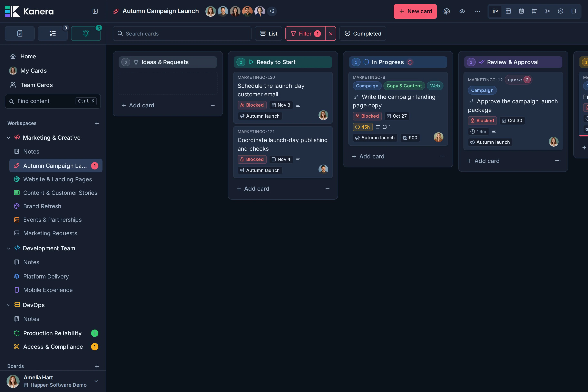
Task: Show the +2 additional members
Action: click(272, 11)
